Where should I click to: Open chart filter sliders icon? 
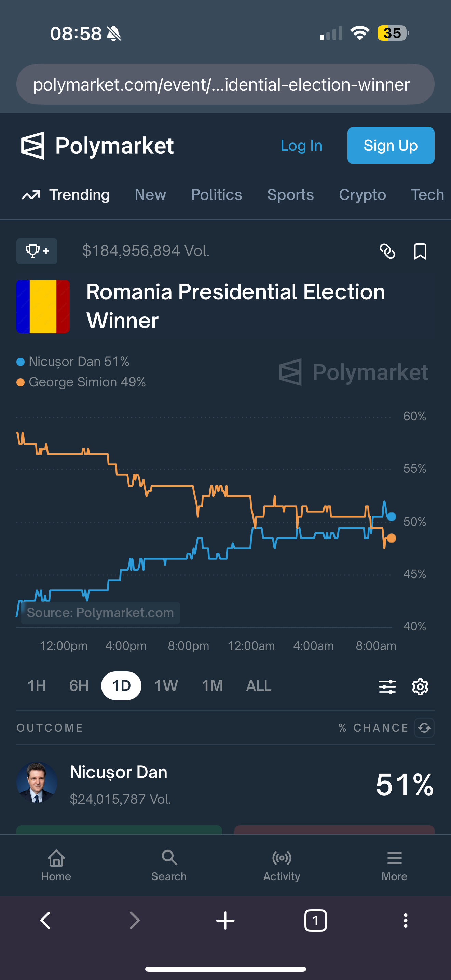click(387, 686)
